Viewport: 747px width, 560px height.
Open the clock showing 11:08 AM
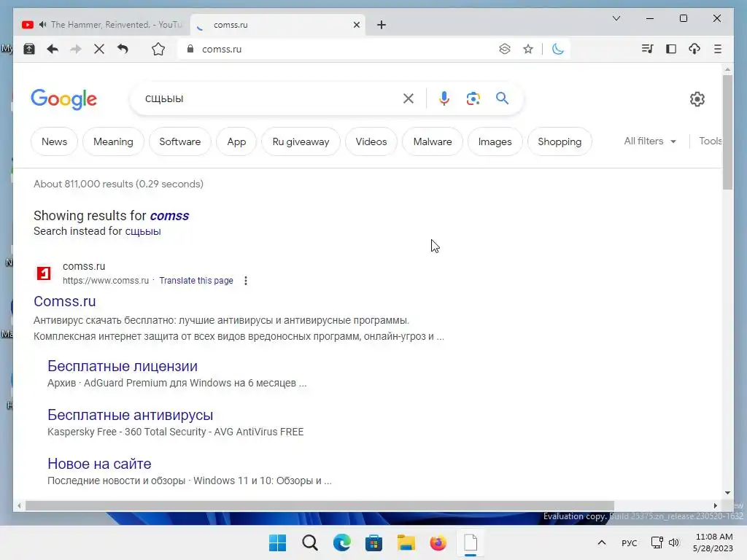coord(713,542)
